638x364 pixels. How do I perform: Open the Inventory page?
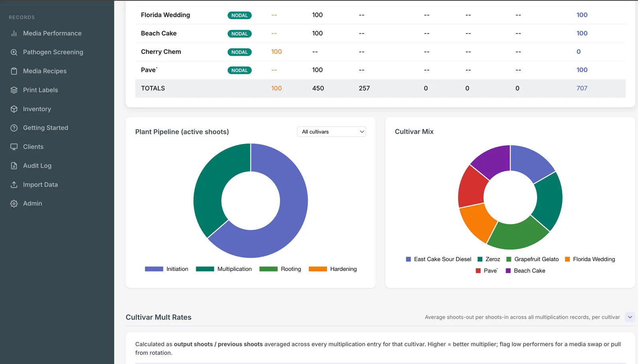click(37, 109)
